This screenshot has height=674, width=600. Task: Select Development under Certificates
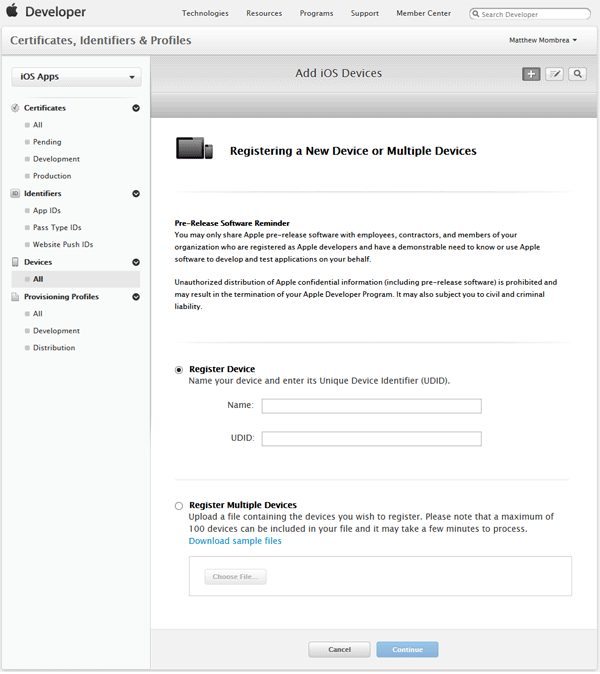[56, 159]
